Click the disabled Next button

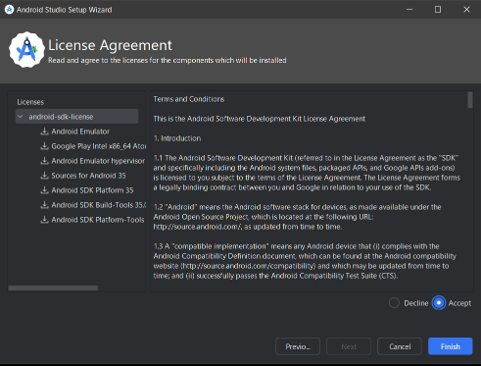(349, 346)
